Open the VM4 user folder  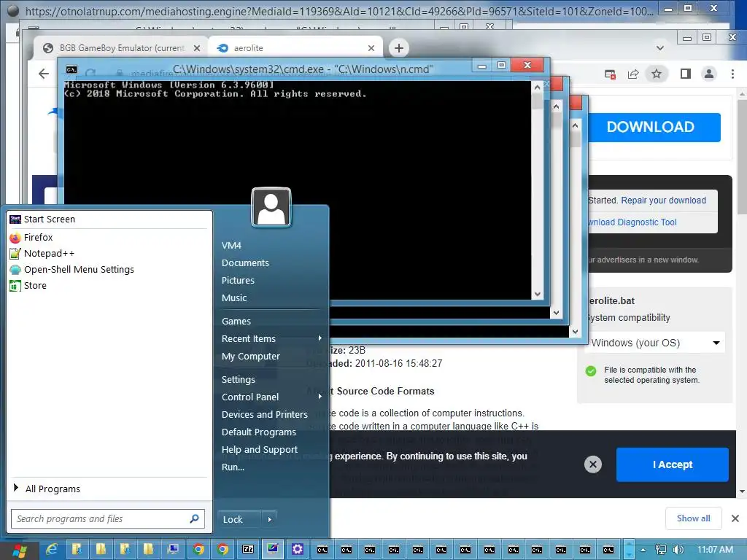click(x=231, y=245)
